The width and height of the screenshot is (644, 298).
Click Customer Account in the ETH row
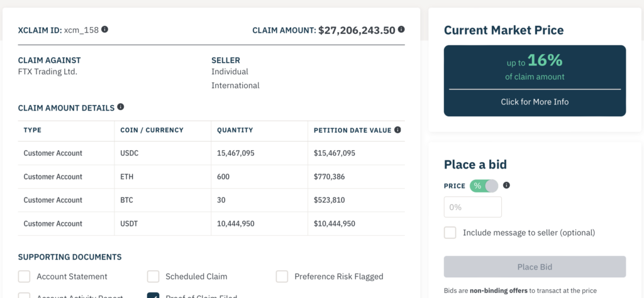tap(53, 177)
